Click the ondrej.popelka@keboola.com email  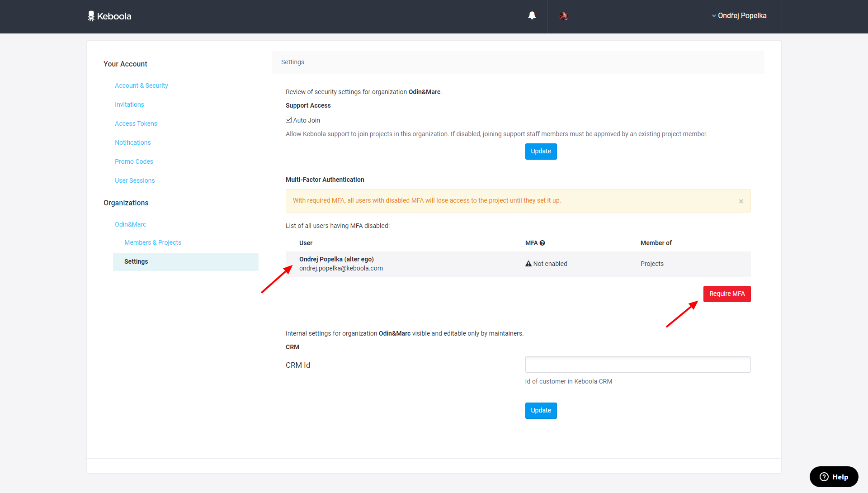pos(341,268)
